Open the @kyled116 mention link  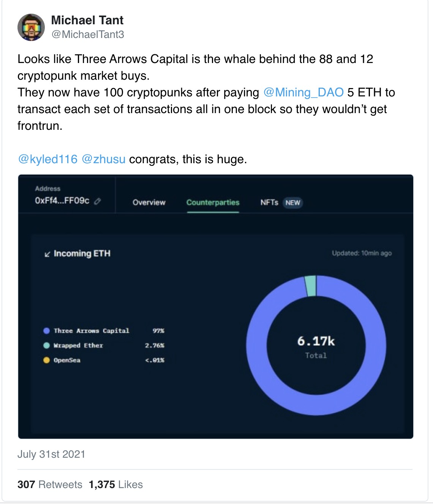pyautogui.click(x=48, y=159)
